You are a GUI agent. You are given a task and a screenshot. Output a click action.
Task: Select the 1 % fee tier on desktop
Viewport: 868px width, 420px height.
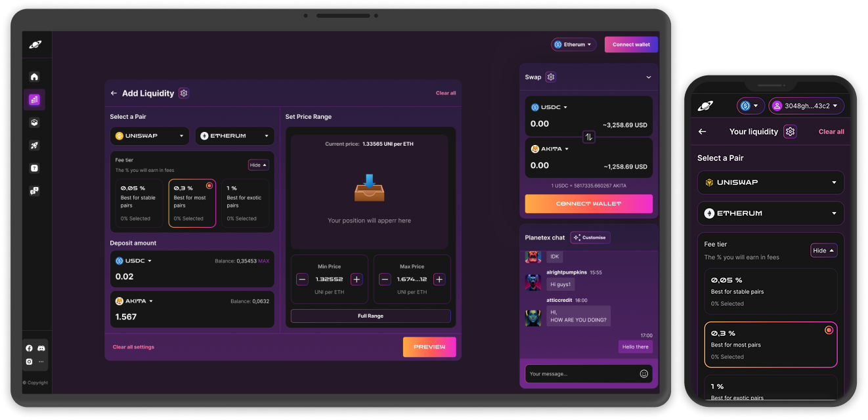pos(245,203)
